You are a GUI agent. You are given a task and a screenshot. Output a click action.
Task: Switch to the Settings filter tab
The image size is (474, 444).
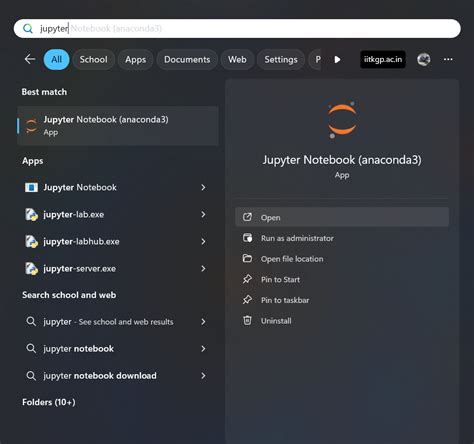[x=281, y=59]
